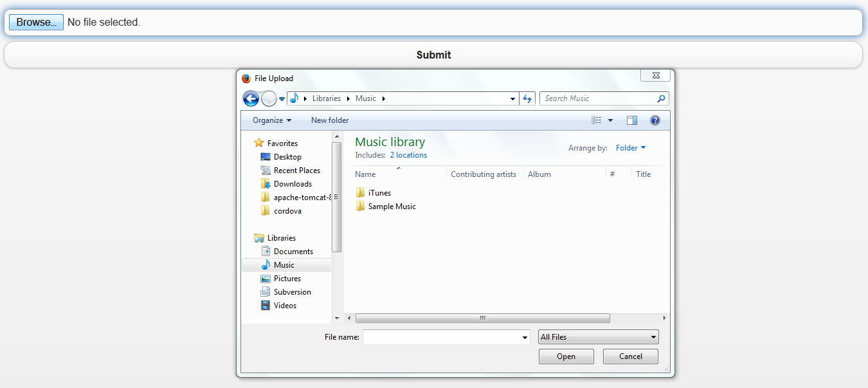The image size is (868, 388).
Task: Click the Contributing artists column header
Action: (483, 174)
